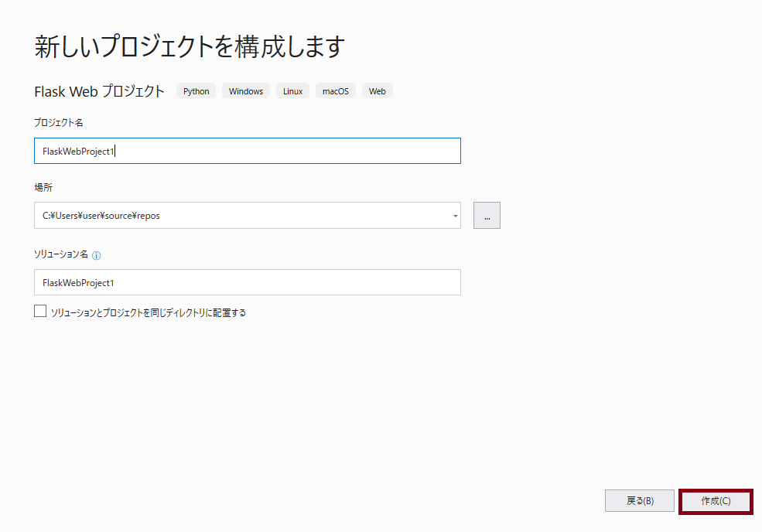Click the Windows tag
This screenshot has height=532, width=762.
tap(246, 91)
